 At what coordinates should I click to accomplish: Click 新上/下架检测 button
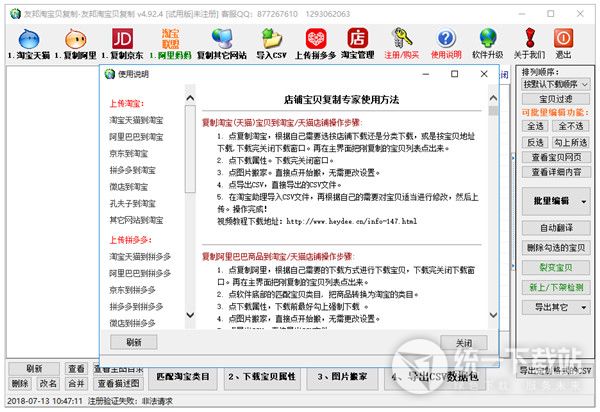(x=556, y=287)
